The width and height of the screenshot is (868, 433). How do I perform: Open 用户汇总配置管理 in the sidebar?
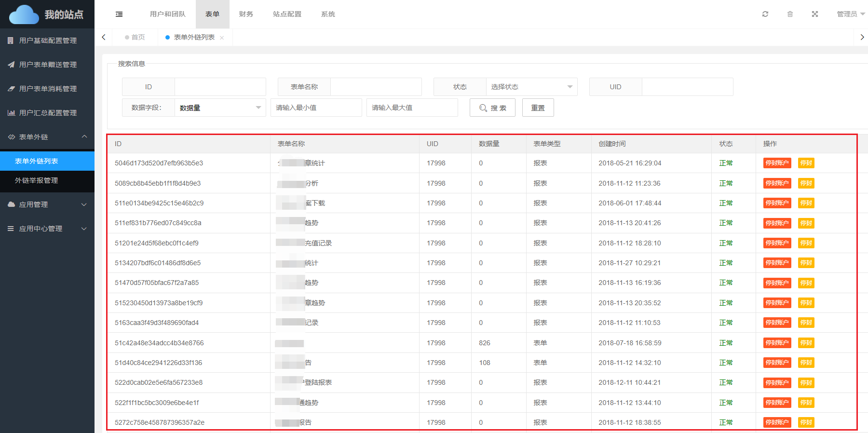[x=47, y=113]
